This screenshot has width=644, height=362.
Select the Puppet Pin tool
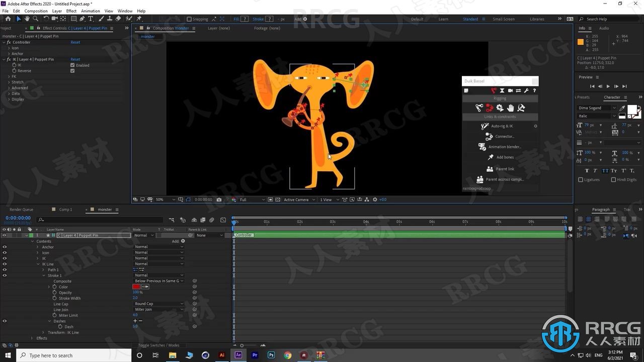tap(139, 19)
